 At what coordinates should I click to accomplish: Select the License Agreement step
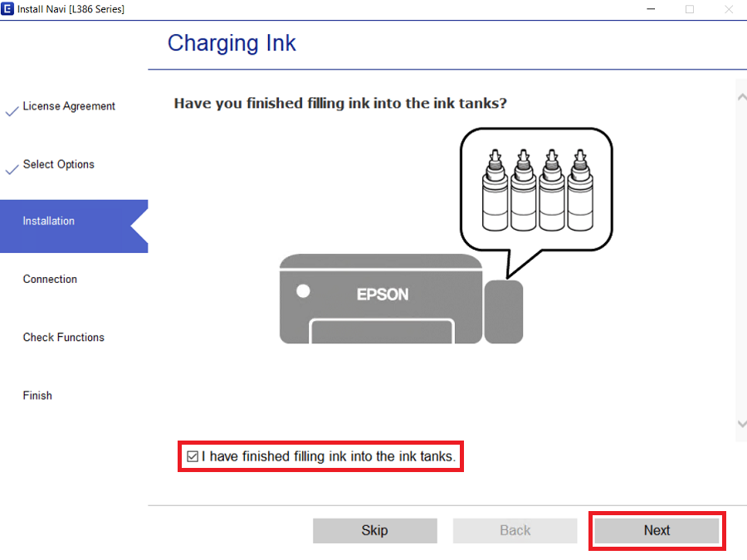click(69, 106)
